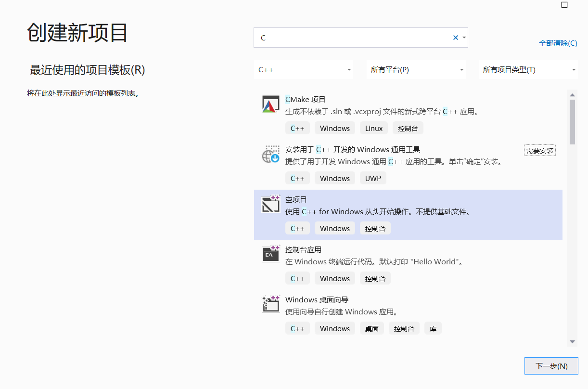This screenshot has height=389, width=588.
Task: Click the CMake project template icon
Action: click(x=270, y=104)
